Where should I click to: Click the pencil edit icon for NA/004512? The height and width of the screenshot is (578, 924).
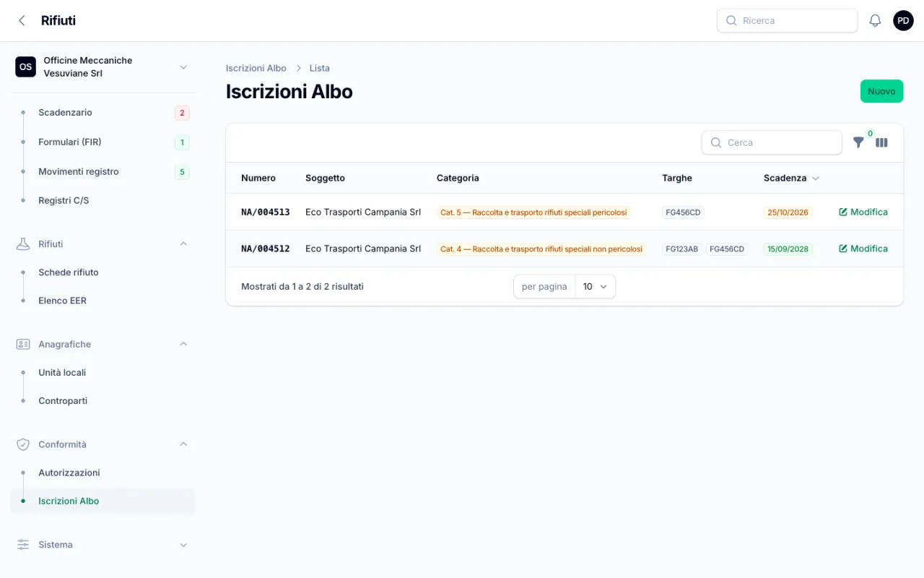coord(843,249)
